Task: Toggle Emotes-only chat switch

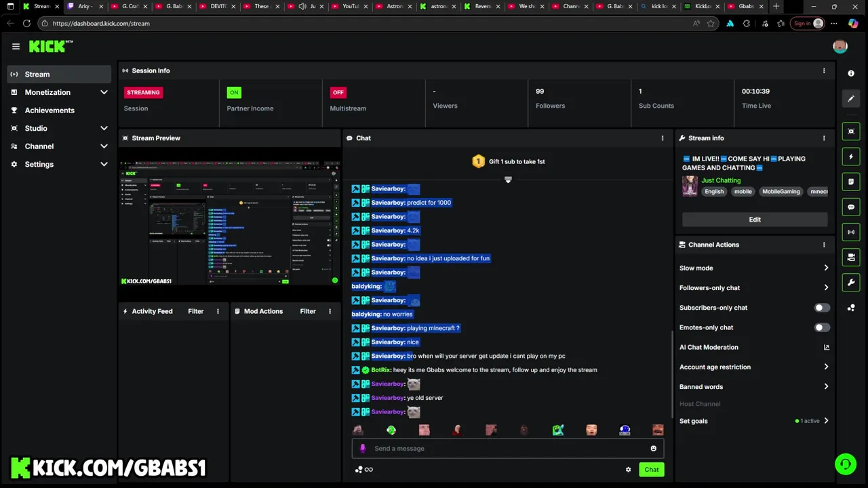Action: (x=822, y=327)
